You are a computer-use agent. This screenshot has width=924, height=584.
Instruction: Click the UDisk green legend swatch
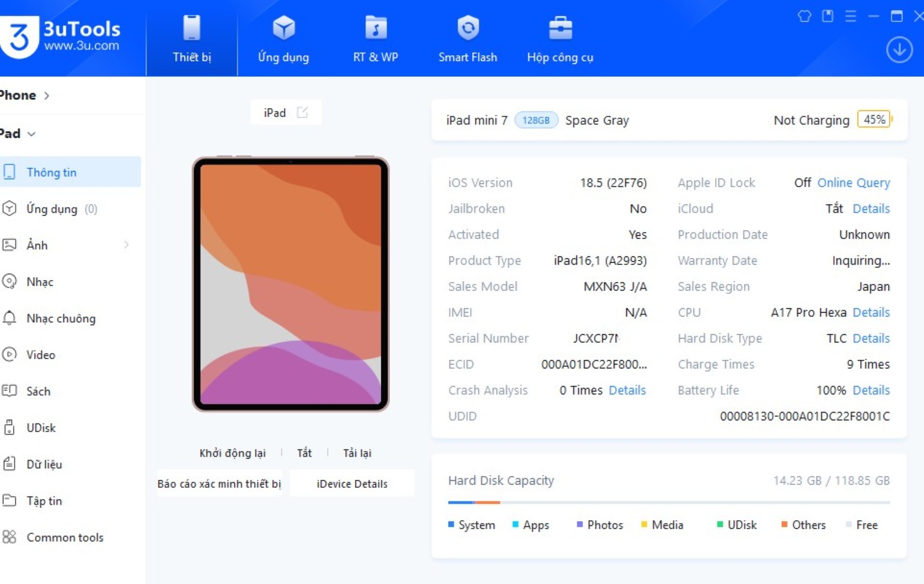click(x=720, y=525)
